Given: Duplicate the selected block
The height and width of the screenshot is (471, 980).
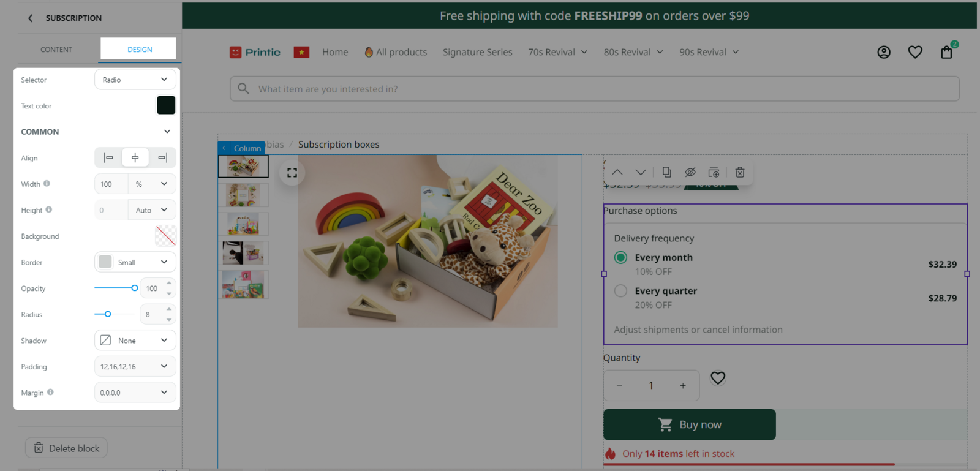Looking at the screenshot, I should click(666, 172).
